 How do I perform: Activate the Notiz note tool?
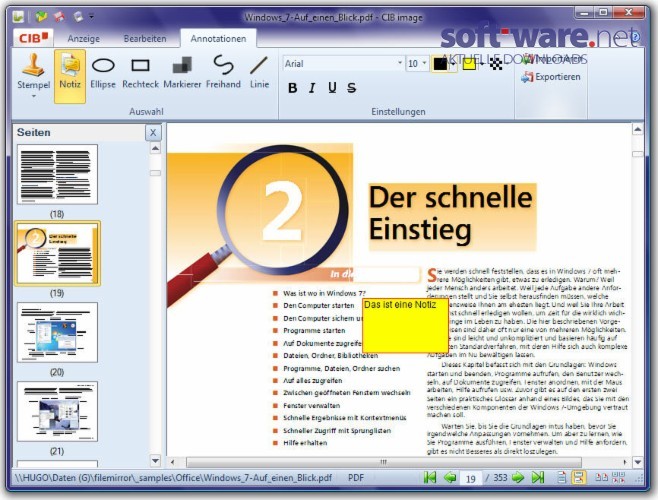click(70, 76)
